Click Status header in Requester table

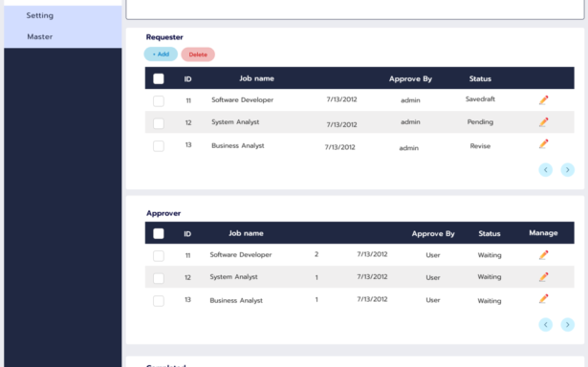(480, 78)
